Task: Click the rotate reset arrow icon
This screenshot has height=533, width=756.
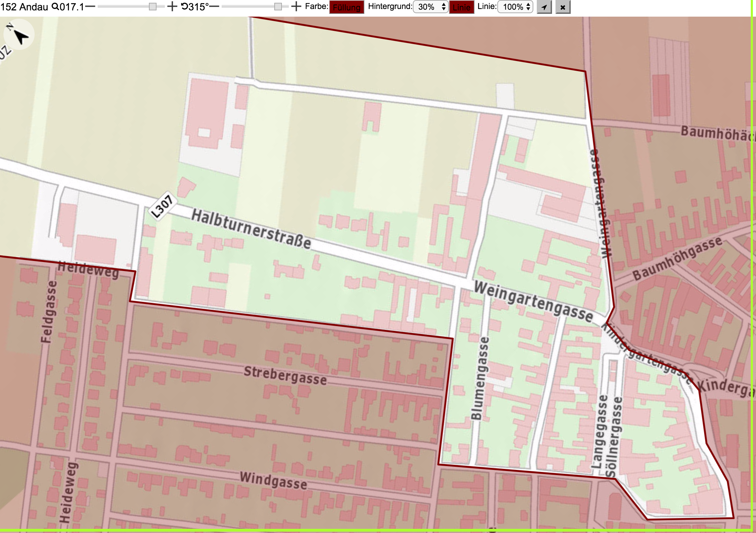Action: pos(184,7)
